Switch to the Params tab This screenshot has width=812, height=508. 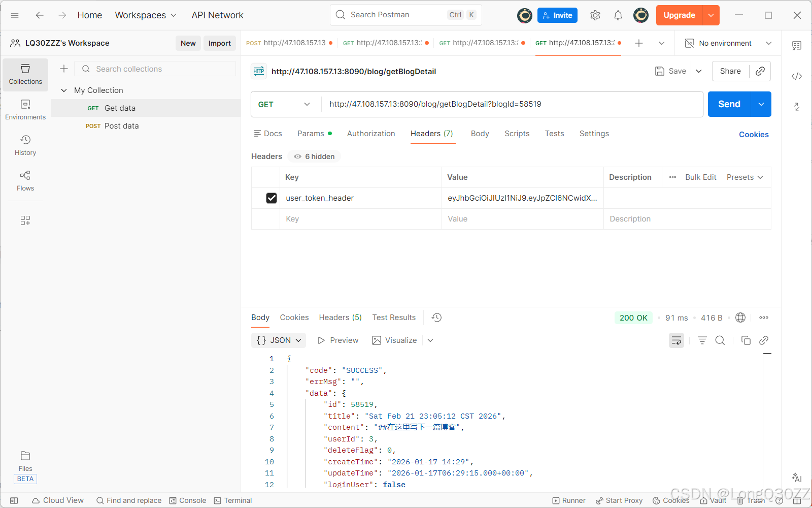(315, 134)
